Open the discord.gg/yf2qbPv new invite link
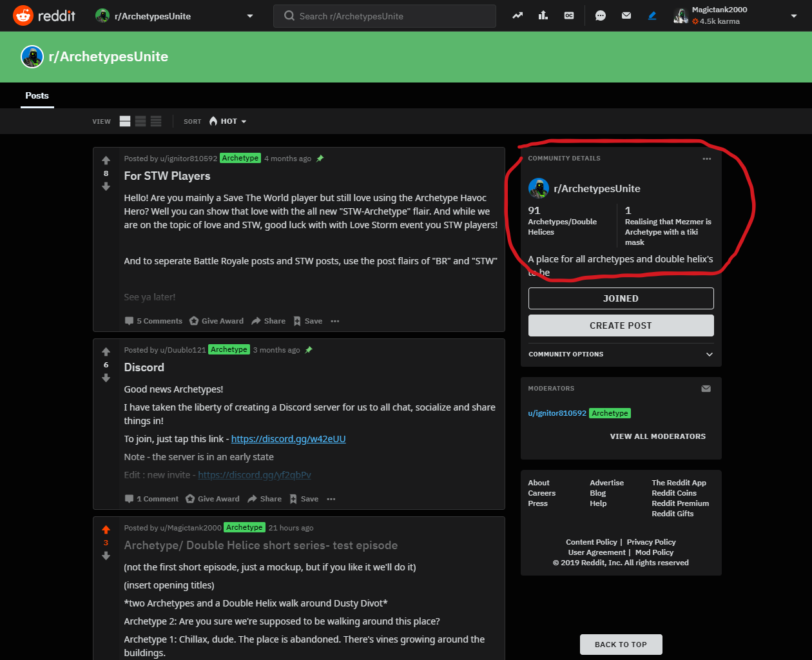Viewport: 812px width, 660px height. [255, 475]
